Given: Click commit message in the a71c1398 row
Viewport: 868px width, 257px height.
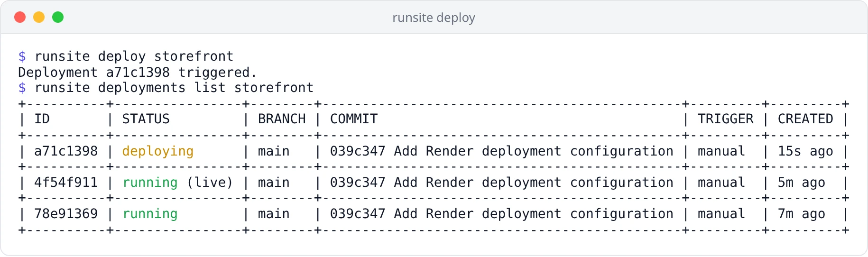Looking at the screenshot, I should [502, 151].
